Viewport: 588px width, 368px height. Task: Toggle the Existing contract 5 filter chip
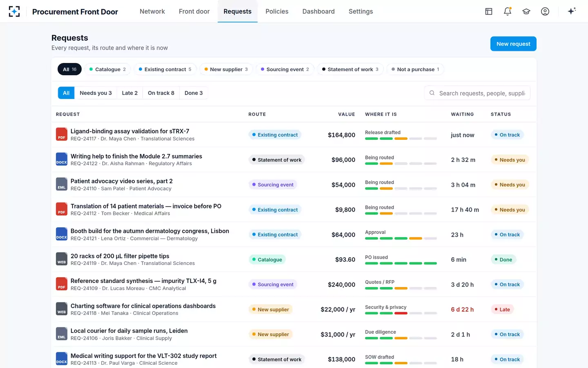[165, 70]
